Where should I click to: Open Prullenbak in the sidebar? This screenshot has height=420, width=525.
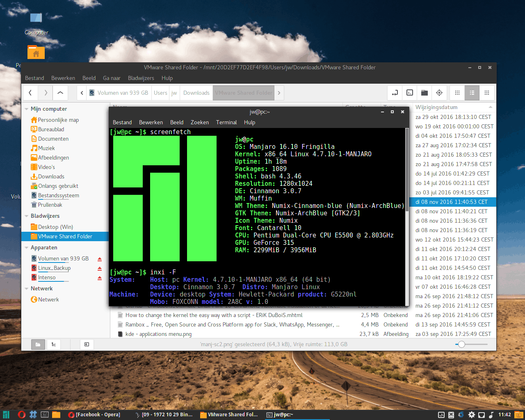50,205
